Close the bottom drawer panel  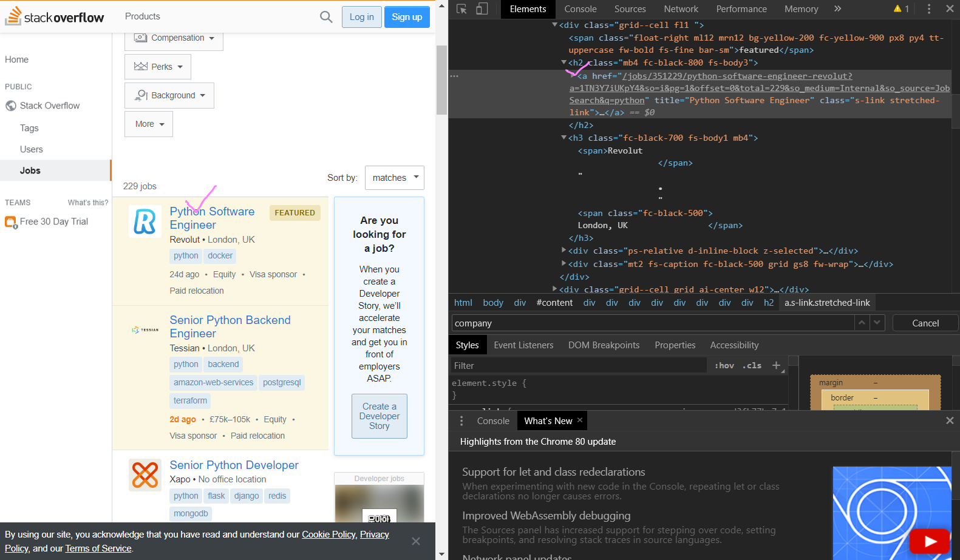950,420
